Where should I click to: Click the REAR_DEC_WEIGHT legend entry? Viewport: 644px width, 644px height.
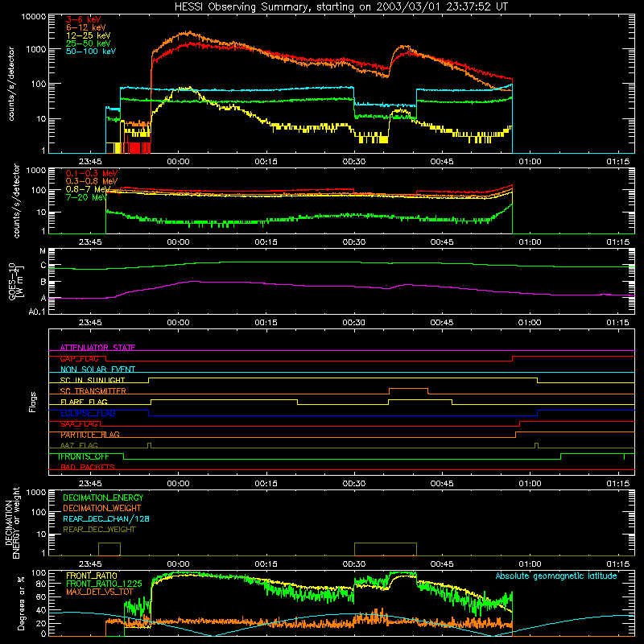[x=99, y=530]
